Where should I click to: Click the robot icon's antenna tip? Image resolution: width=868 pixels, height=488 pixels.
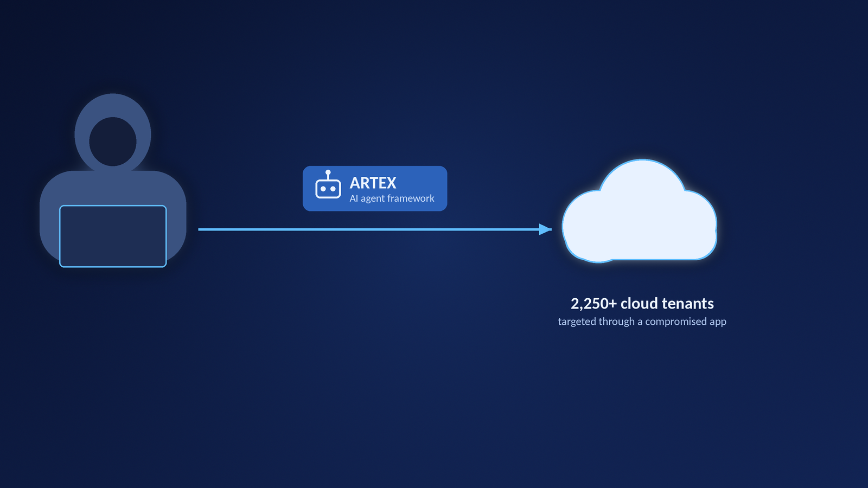coord(328,172)
